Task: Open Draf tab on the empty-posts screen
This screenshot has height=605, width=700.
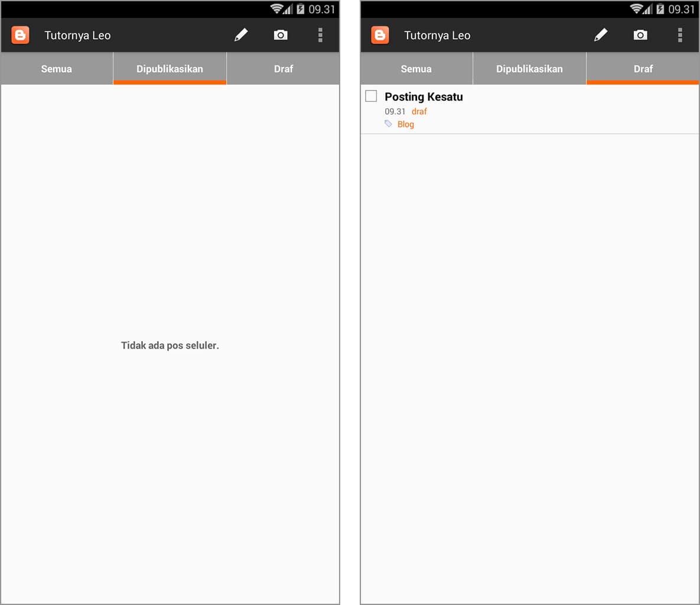Action: tap(284, 69)
